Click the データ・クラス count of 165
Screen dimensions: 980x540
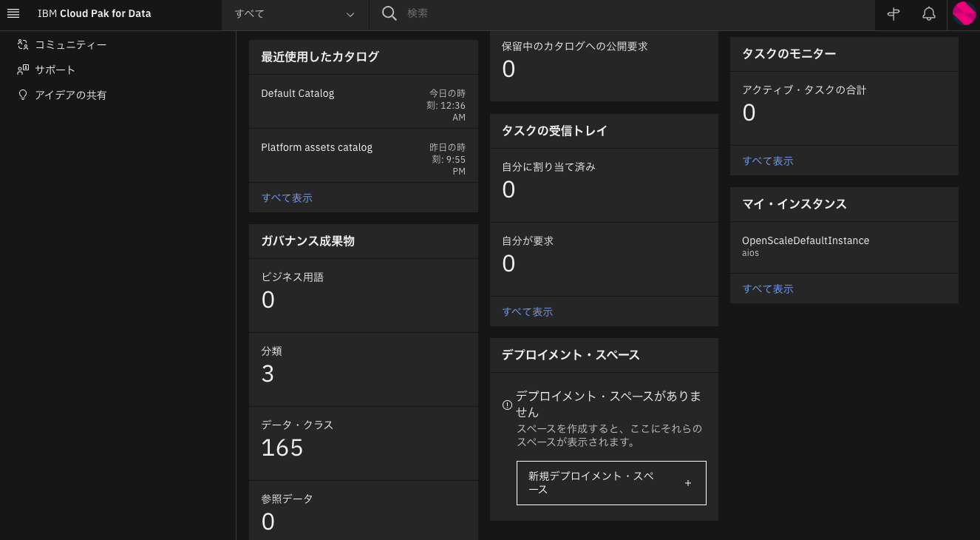tap(282, 448)
